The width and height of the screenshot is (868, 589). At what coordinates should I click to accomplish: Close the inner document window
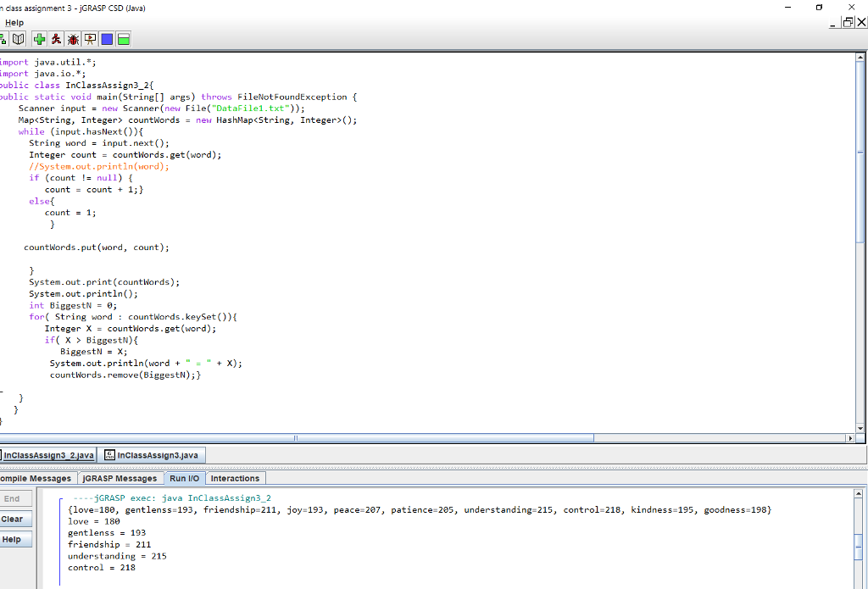click(x=861, y=23)
